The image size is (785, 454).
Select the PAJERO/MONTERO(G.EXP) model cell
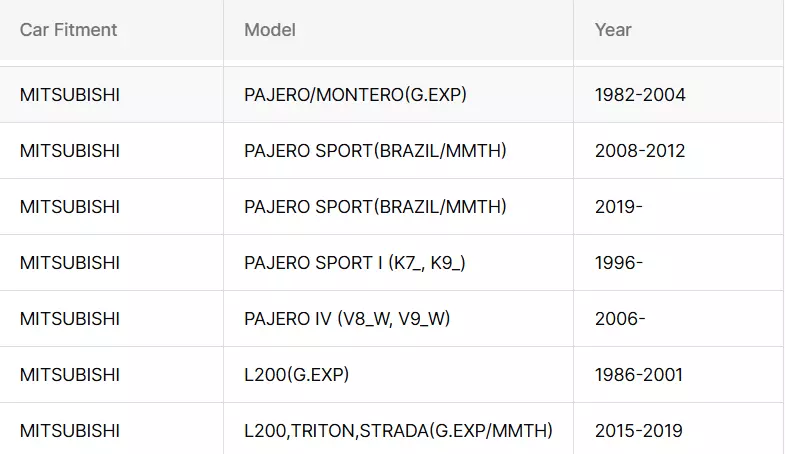pos(355,95)
